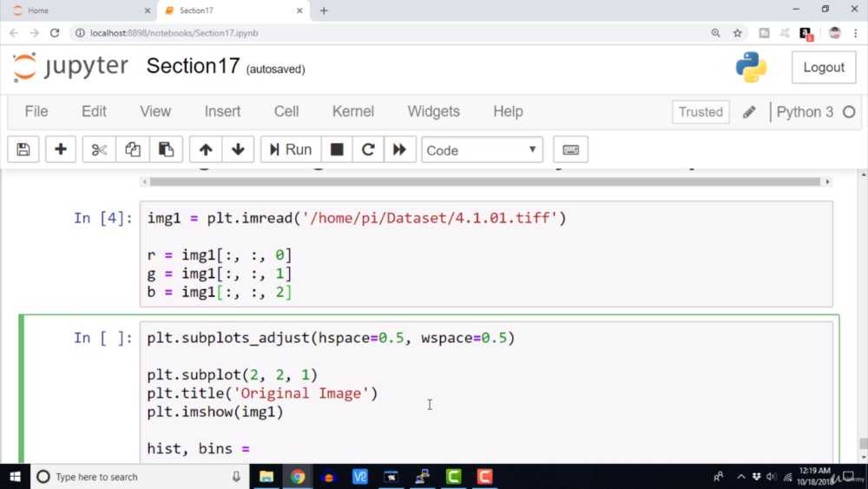868x489 pixels.
Task: Click the Type here to search box
Action: coord(138,477)
